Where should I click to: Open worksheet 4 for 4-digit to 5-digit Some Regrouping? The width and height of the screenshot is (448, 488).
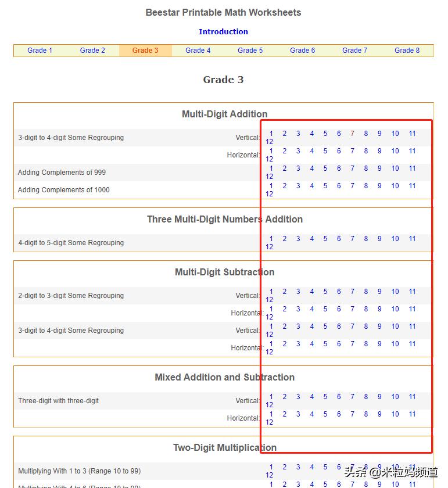click(311, 239)
